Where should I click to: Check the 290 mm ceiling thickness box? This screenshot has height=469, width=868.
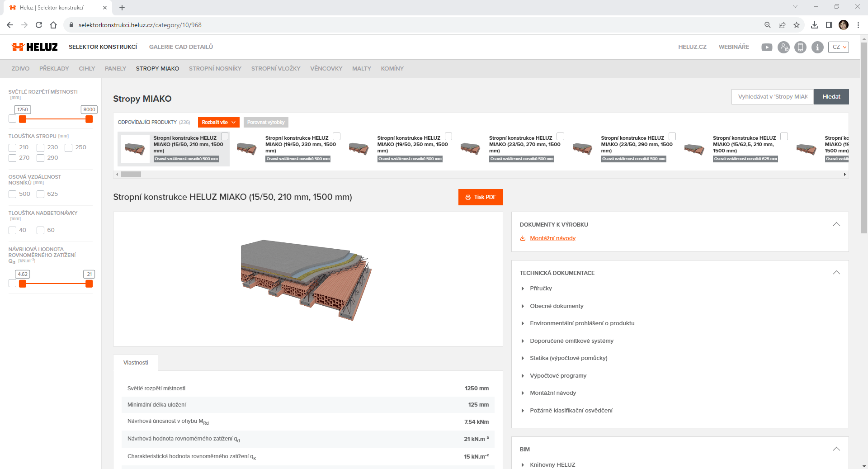coord(41,158)
